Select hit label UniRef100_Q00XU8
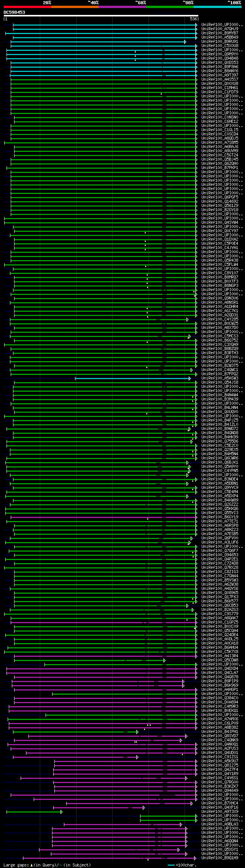The height and width of the screenshot is (868, 245). click(x=220, y=84)
